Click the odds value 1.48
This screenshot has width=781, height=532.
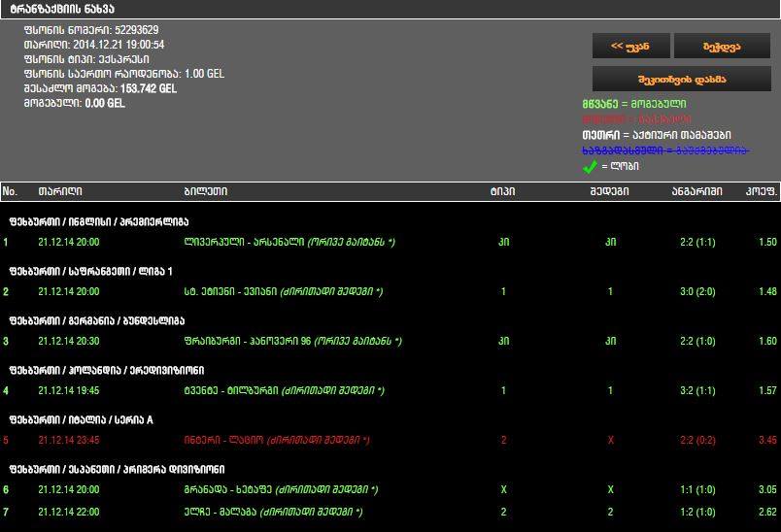[x=767, y=291]
